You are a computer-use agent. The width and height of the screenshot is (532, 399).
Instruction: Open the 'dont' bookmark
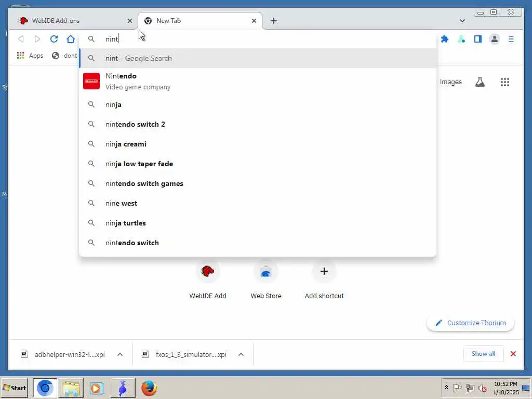point(65,55)
